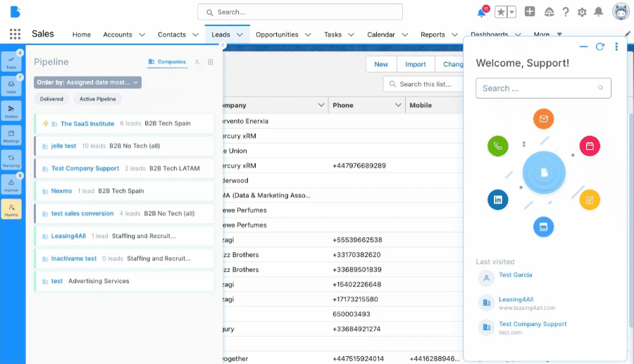634x364 pixels.
Task: Click the New lead button
Action: tap(381, 64)
